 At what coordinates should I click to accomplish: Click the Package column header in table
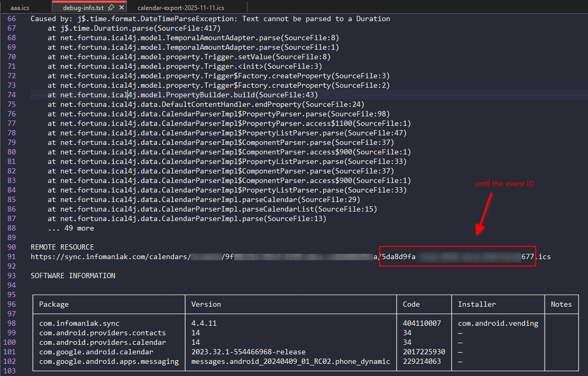click(54, 304)
